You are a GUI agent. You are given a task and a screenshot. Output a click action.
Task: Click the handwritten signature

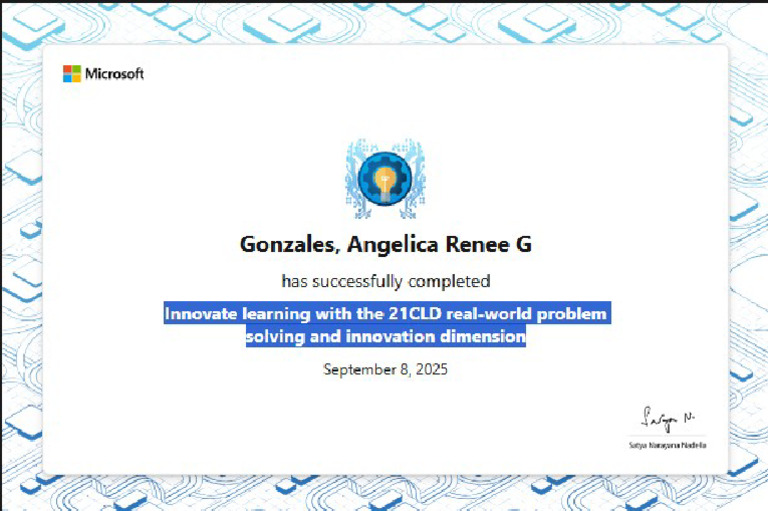point(668,418)
